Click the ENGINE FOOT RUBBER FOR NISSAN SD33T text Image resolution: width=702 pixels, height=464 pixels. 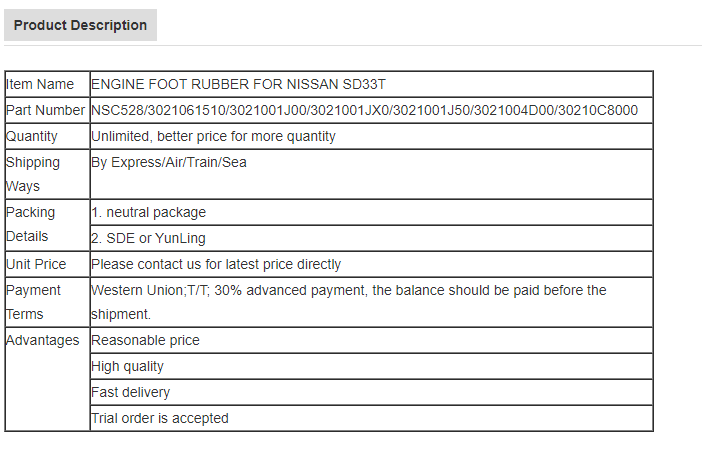pyautogui.click(x=238, y=84)
